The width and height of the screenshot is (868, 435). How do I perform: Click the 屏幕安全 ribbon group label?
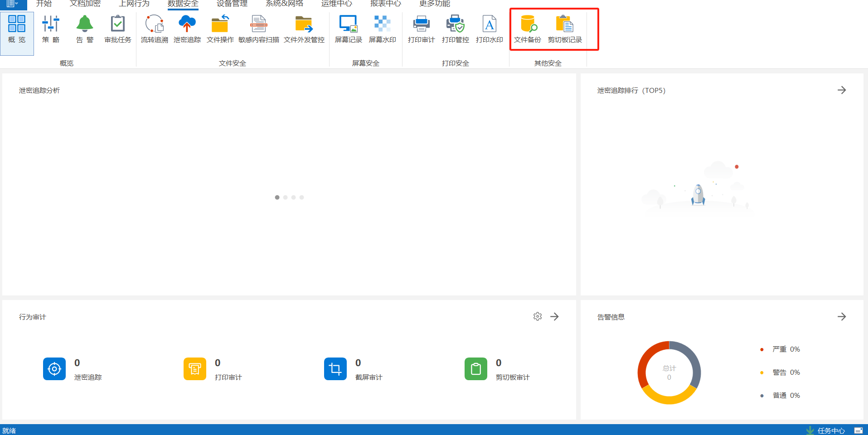(x=366, y=63)
